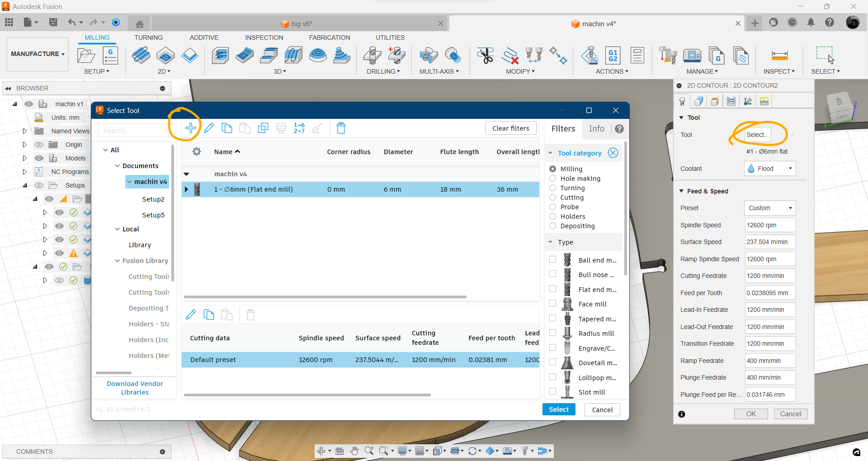Select the Turning radio button
Viewport: 868px width, 461px height.
pos(552,188)
